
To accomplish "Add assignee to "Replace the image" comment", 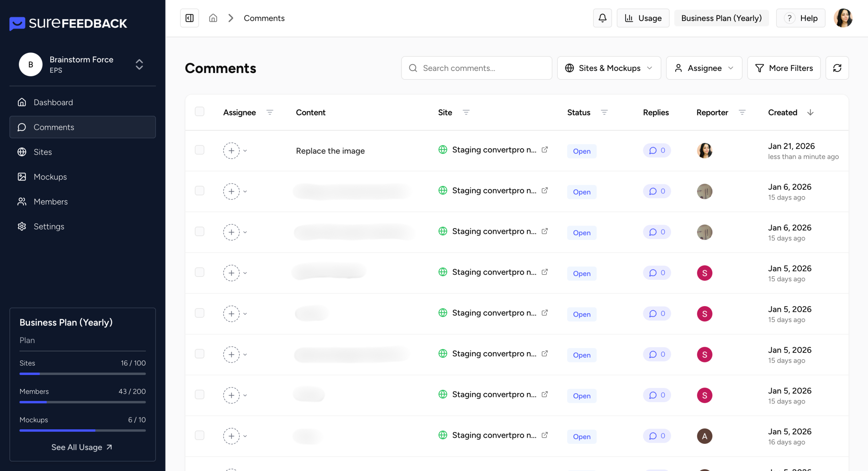I will pyautogui.click(x=231, y=151).
